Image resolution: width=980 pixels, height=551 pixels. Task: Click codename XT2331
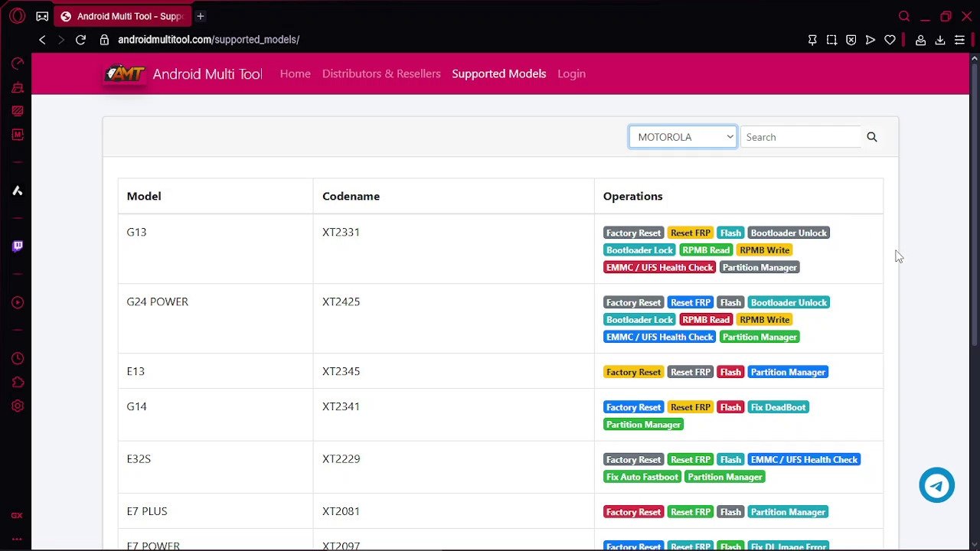tap(341, 232)
